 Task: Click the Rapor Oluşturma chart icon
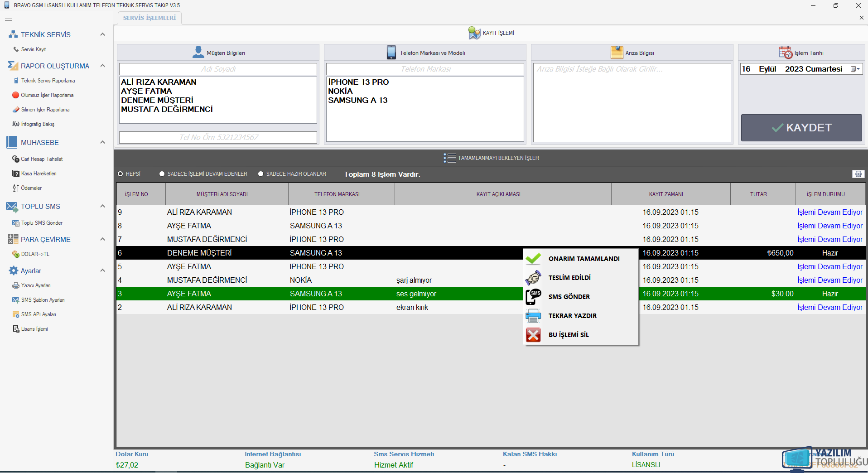[x=13, y=66]
